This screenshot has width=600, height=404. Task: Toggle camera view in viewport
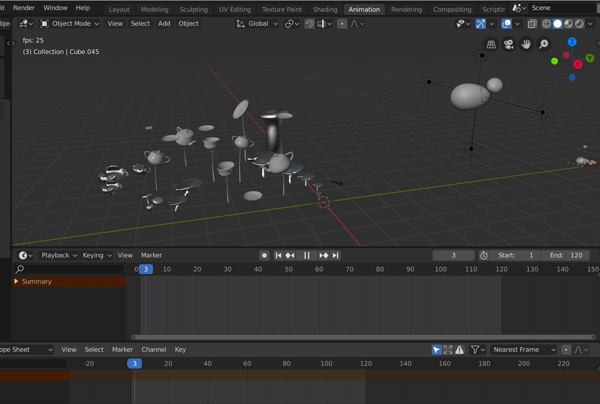[x=509, y=44]
